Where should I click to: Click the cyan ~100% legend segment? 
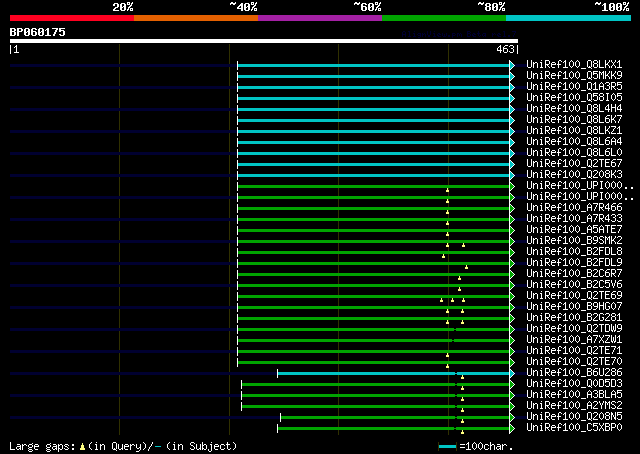(x=568, y=18)
